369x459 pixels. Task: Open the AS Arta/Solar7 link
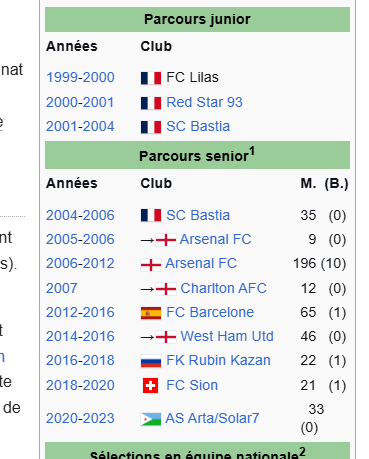[212, 418]
